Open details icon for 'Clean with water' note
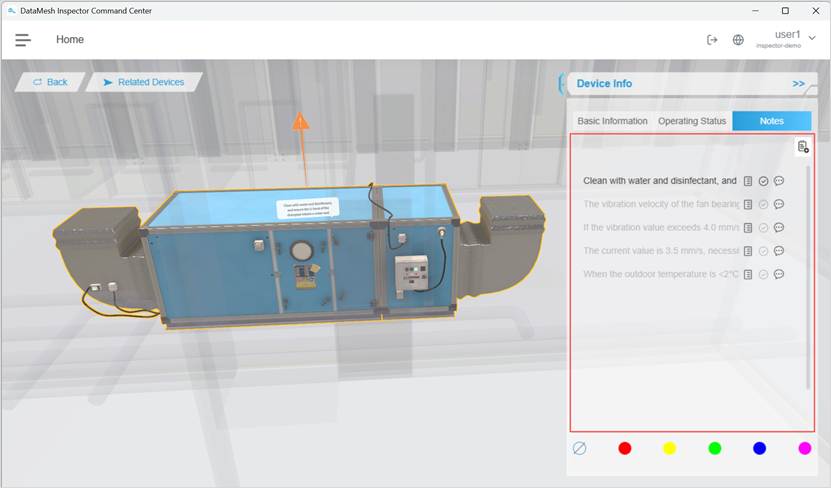 [x=748, y=181]
